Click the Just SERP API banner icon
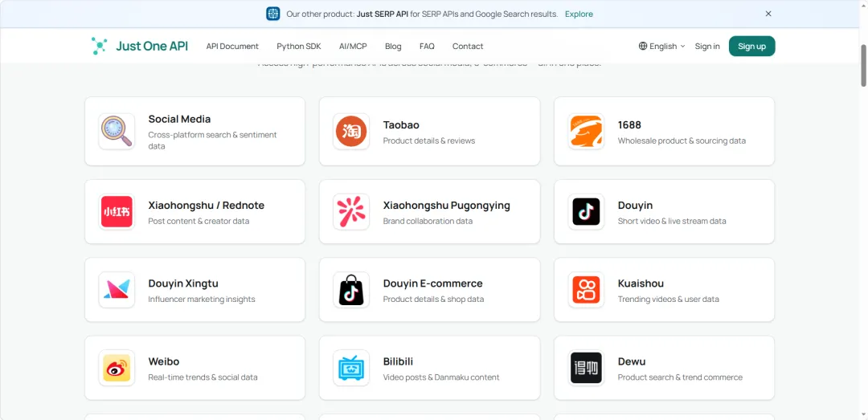 273,14
